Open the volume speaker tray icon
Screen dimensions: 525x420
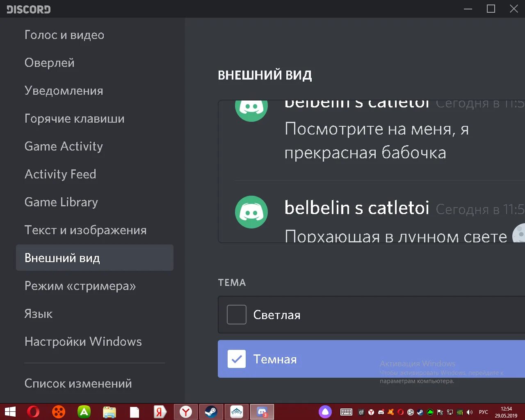(470, 412)
